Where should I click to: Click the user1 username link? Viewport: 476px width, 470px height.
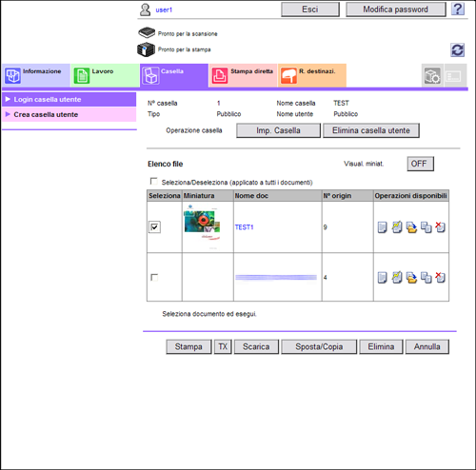(x=164, y=10)
